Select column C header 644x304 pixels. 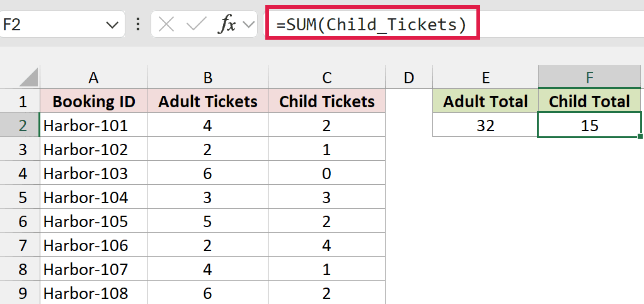[326, 78]
